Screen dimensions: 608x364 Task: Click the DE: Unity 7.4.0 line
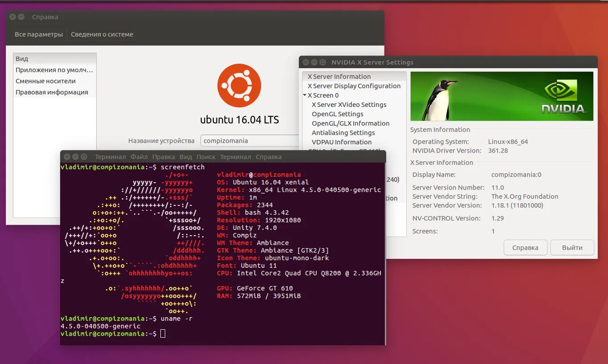(247, 228)
